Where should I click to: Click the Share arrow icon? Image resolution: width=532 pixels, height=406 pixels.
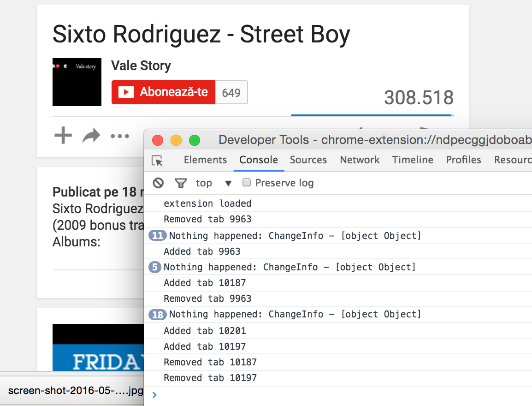[x=91, y=136]
